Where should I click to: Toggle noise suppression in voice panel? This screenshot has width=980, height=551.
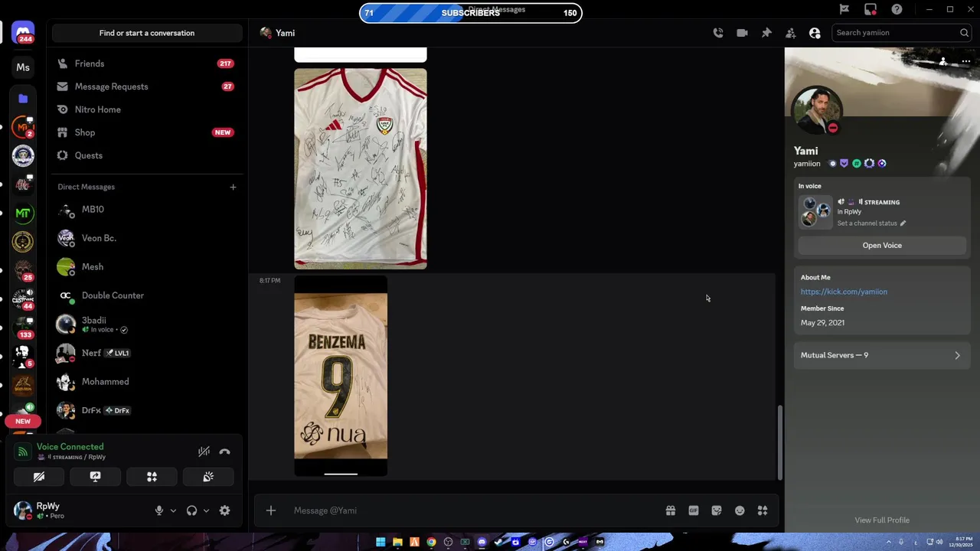pyautogui.click(x=204, y=452)
